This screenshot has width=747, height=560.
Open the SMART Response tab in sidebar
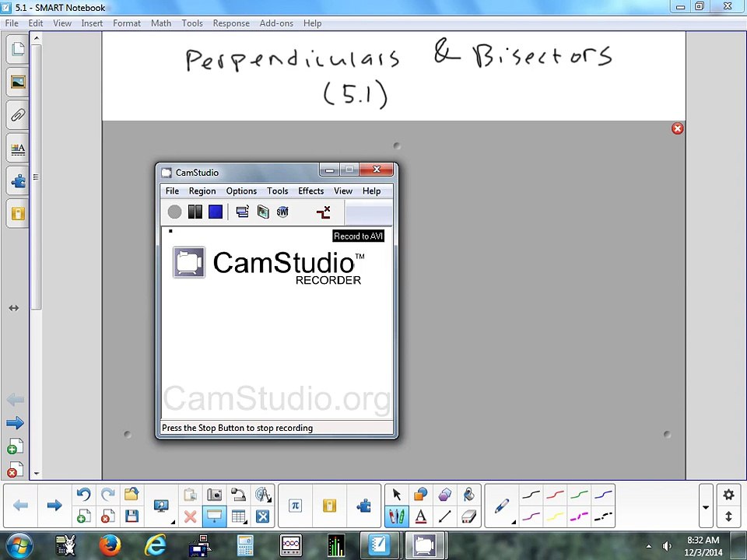[18, 213]
